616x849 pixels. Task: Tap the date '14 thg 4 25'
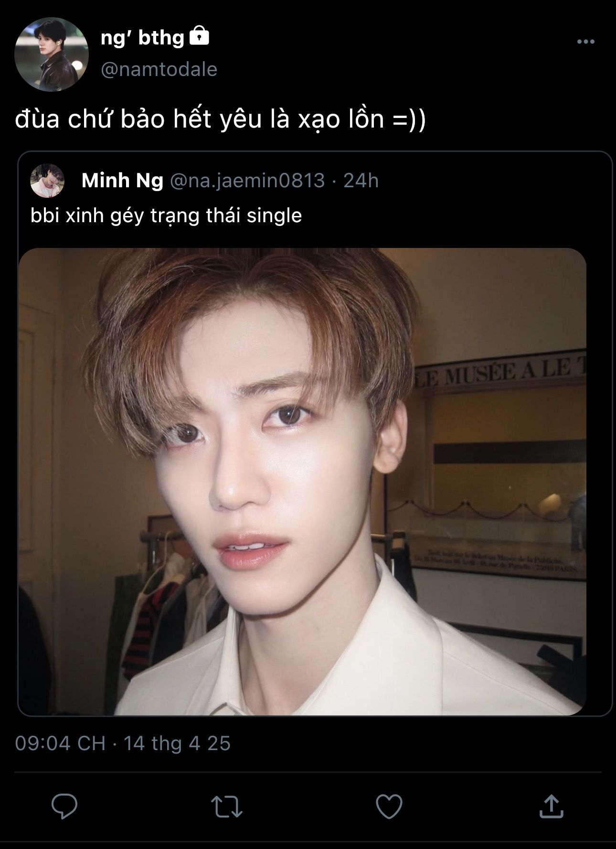(177, 743)
